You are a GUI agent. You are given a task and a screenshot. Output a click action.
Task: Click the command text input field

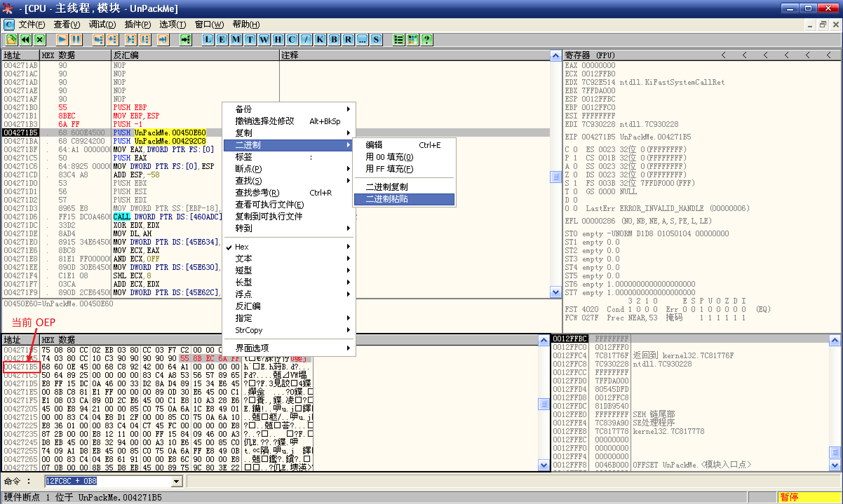[x=109, y=481]
